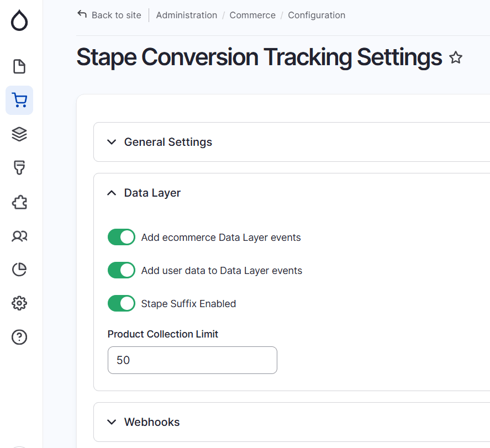Navigate to Administration in the breadcrumb
The height and width of the screenshot is (448, 490).
click(x=187, y=15)
